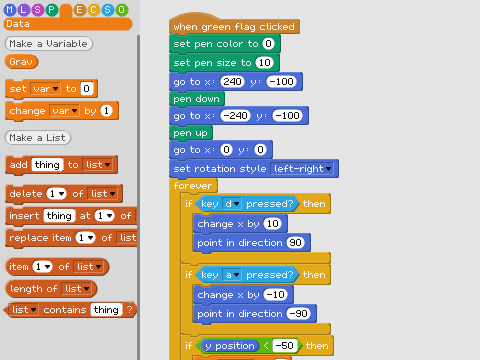This screenshot has width=480, height=360.
Task: Click the point in direction 90 value
Action: coord(296,243)
